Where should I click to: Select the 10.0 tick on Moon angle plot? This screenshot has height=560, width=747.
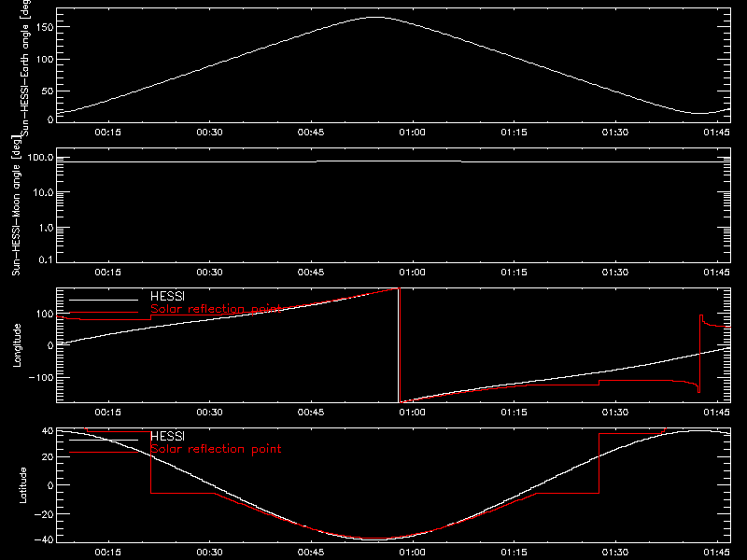(43, 193)
